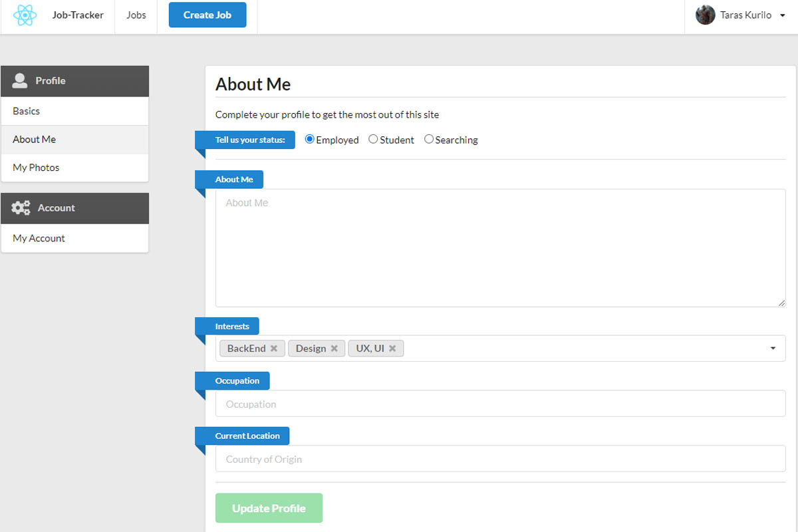
Task: Click the Account gears icon in the sidebar
Action: [20, 207]
